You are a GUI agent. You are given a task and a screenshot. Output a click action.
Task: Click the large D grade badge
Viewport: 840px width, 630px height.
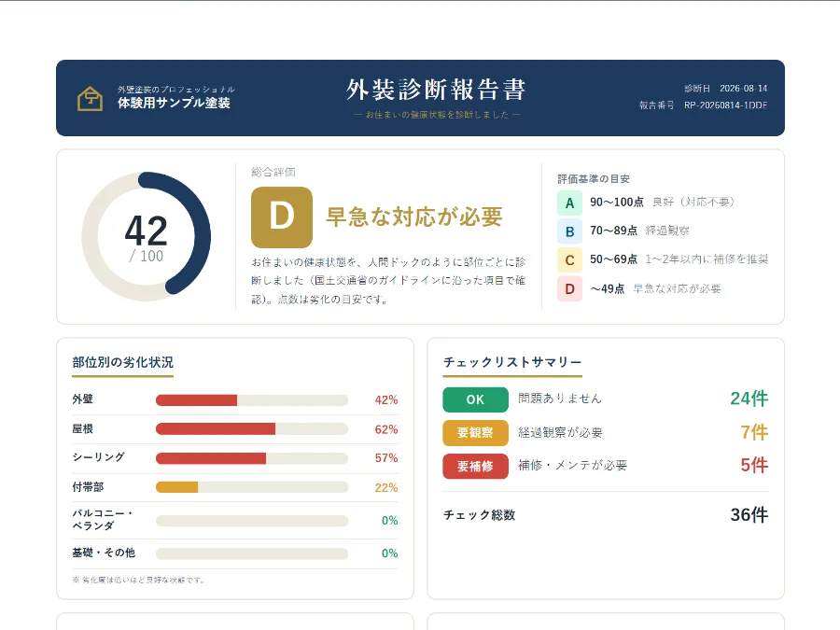[x=282, y=217]
